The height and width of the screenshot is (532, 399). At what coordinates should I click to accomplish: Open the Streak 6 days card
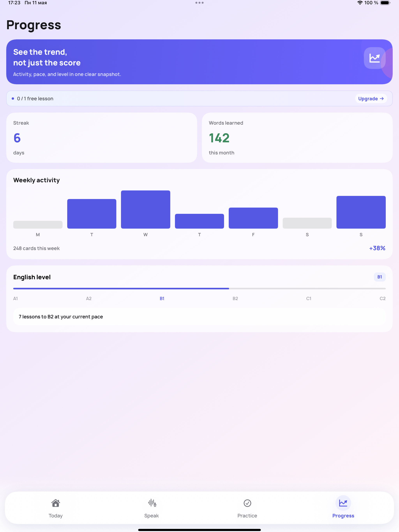pyautogui.click(x=102, y=137)
